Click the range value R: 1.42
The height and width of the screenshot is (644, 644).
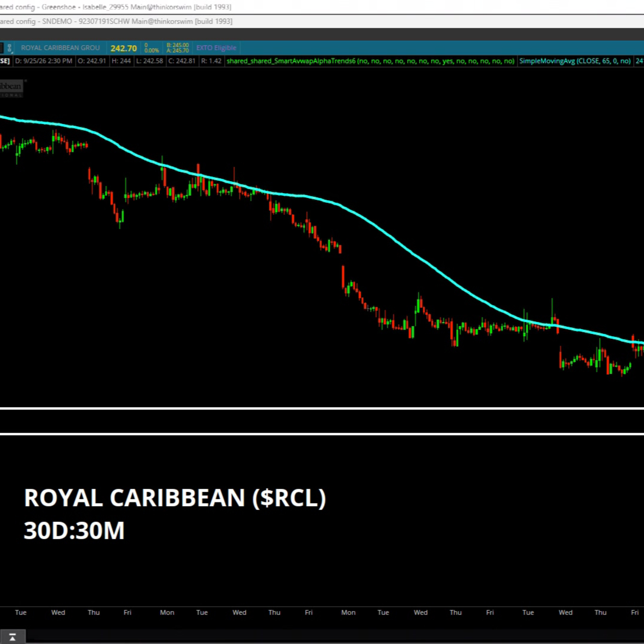click(x=211, y=61)
